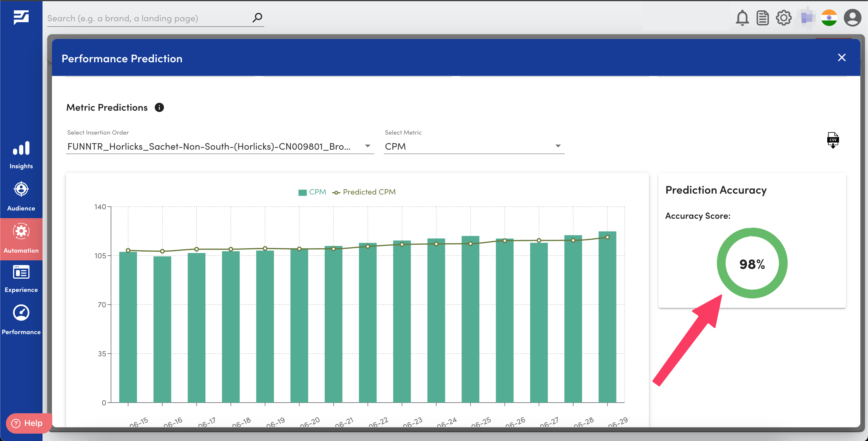Viewport: 868px width, 441px height.
Task: Click the search magnifier icon
Action: (257, 17)
